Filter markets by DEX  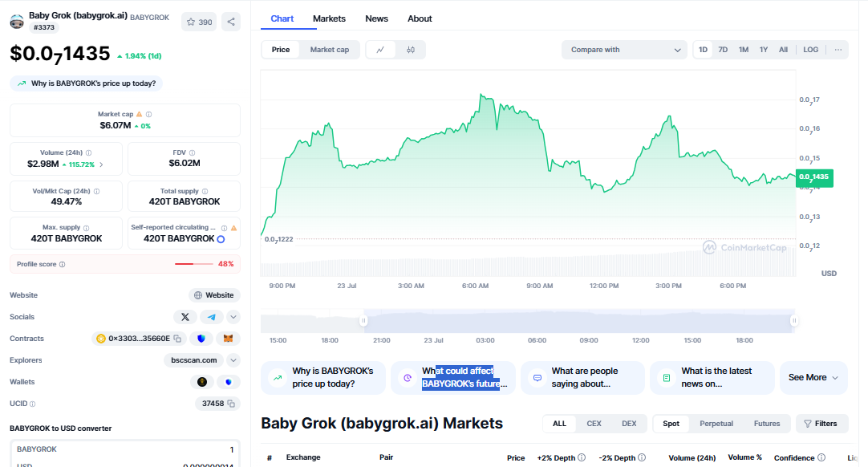629,424
